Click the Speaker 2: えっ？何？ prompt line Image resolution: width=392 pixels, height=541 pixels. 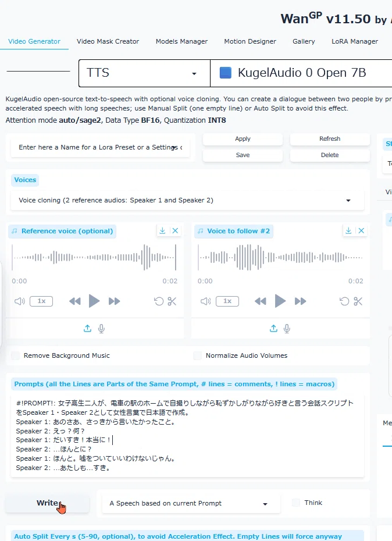pyautogui.click(x=51, y=431)
